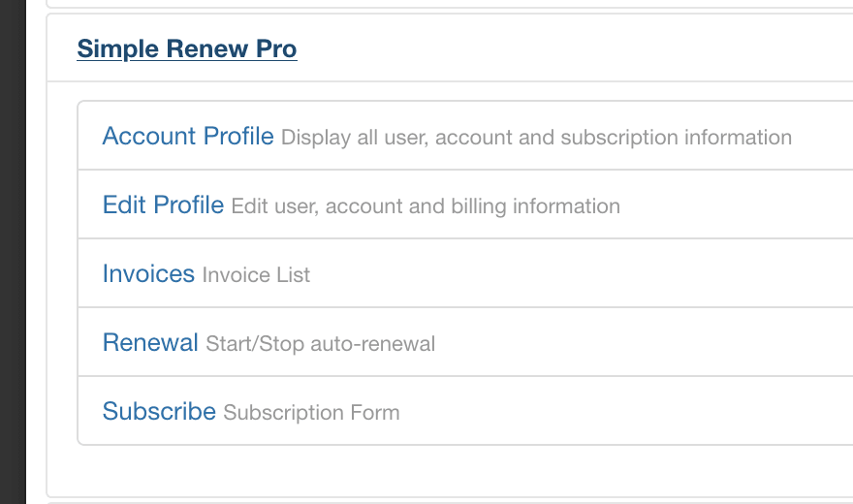
Task: Click empty panel space below the Subscribe row
Action: click(446, 471)
